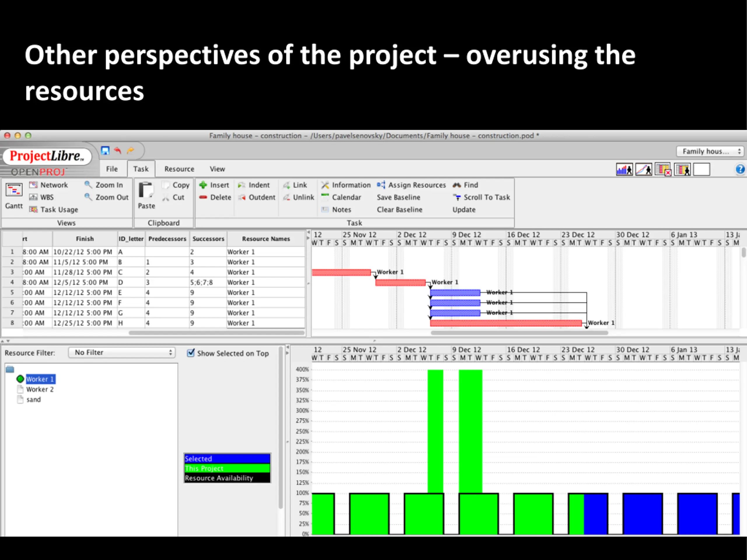Open the WBS view
Screen dimensions: 747x560
tap(41, 197)
